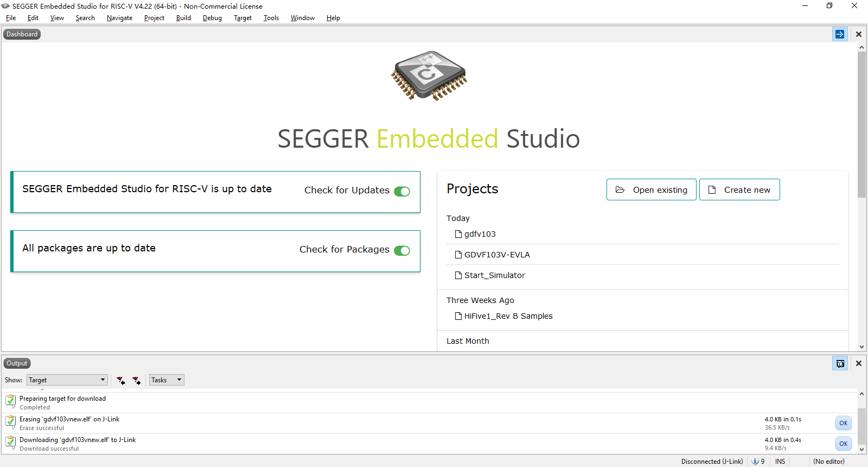This screenshot has height=467, width=868.
Task: Click the next-error navigation icon in Output toolbar
Action: [x=136, y=380]
